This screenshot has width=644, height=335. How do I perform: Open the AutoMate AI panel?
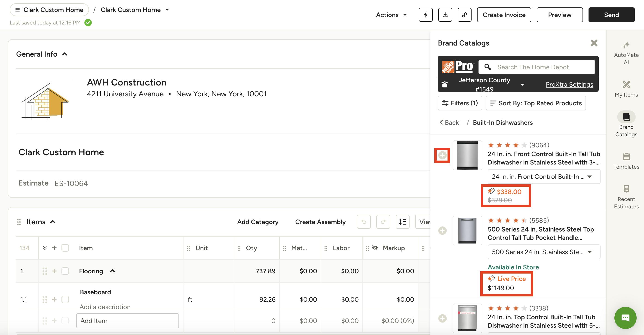(626, 53)
